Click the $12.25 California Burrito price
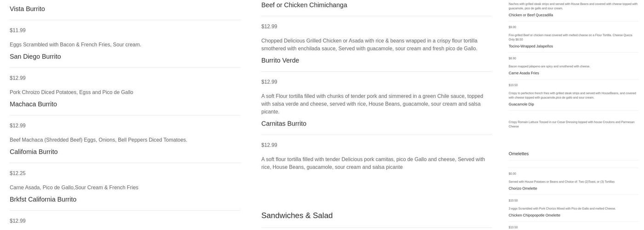 17,173
